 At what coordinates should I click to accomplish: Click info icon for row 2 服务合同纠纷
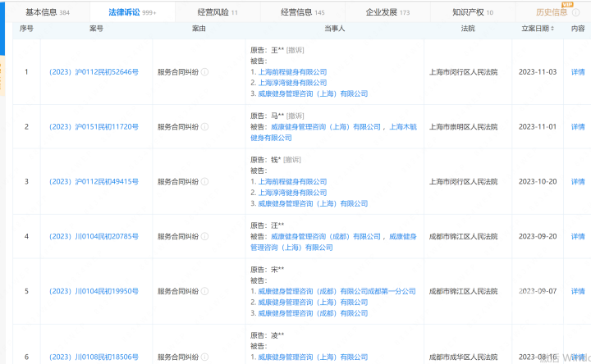pyautogui.click(x=204, y=127)
